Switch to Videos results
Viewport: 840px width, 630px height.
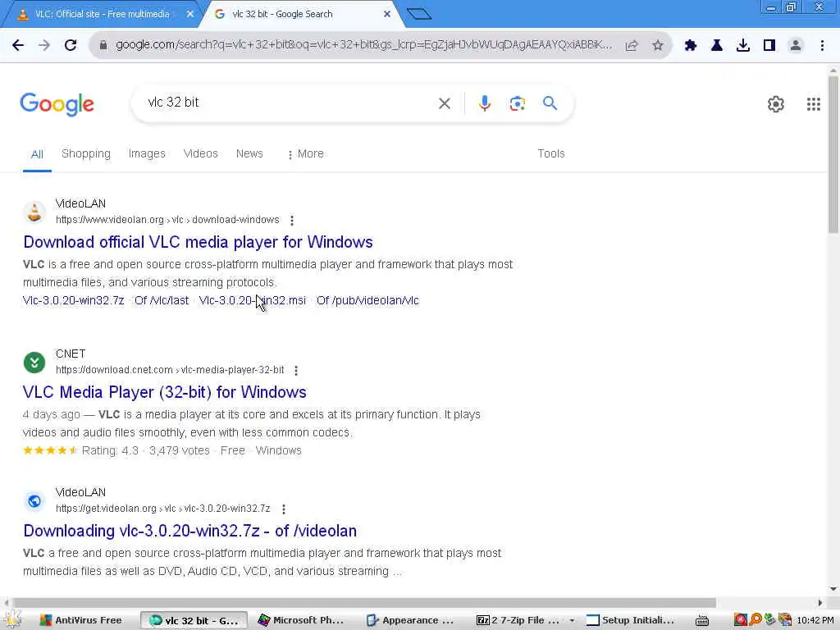tap(200, 153)
